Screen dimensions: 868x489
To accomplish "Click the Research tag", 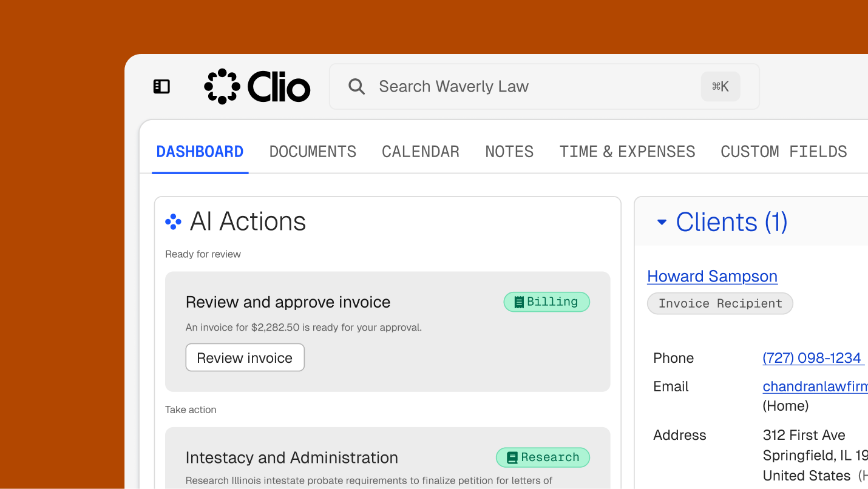I will point(543,457).
